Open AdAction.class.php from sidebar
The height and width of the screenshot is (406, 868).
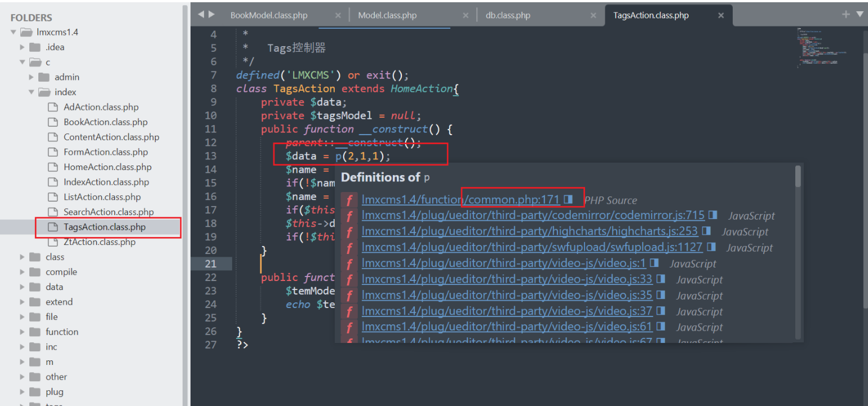click(101, 107)
